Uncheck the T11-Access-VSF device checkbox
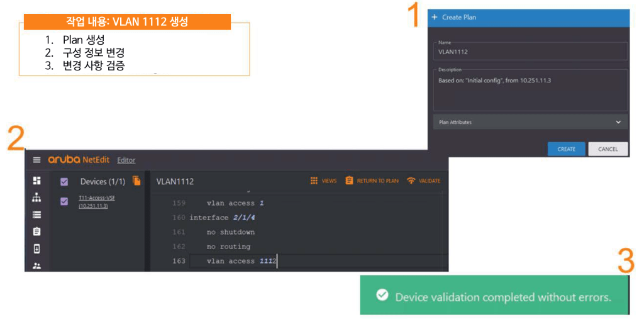The width and height of the screenshot is (644, 319). tap(64, 201)
